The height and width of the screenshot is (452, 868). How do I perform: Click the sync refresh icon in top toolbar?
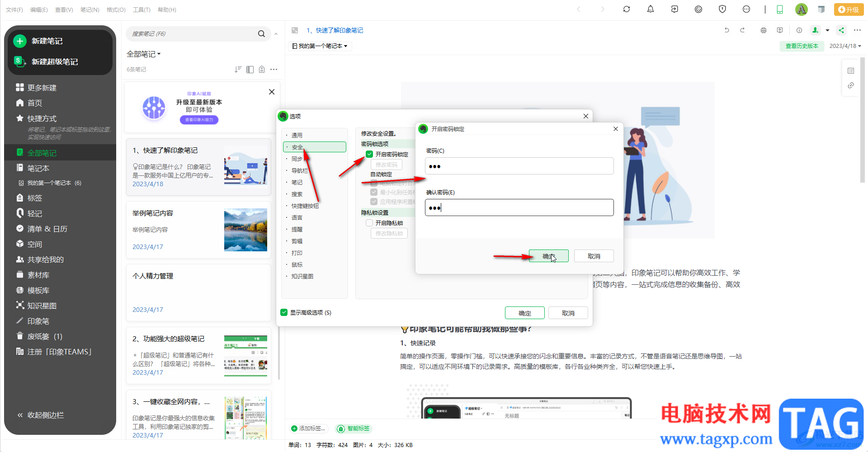626,9
